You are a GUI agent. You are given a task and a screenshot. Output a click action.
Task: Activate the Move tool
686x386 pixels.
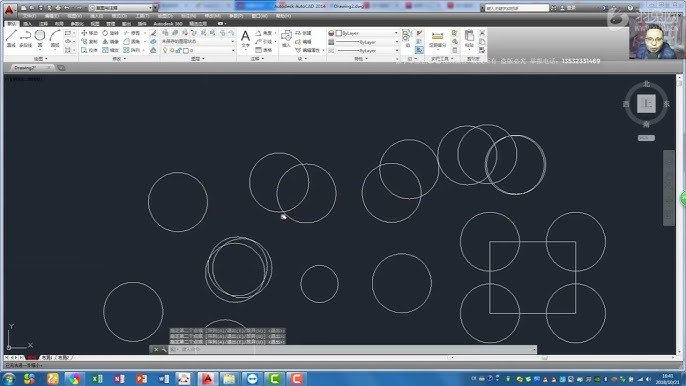[x=89, y=33]
